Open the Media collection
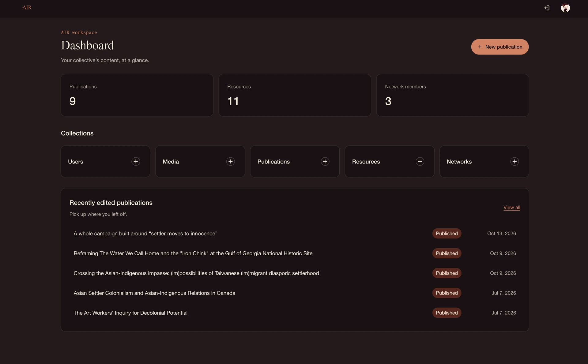Image resolution: width=588 pixels, height=364 pixels. pos(200,161)
